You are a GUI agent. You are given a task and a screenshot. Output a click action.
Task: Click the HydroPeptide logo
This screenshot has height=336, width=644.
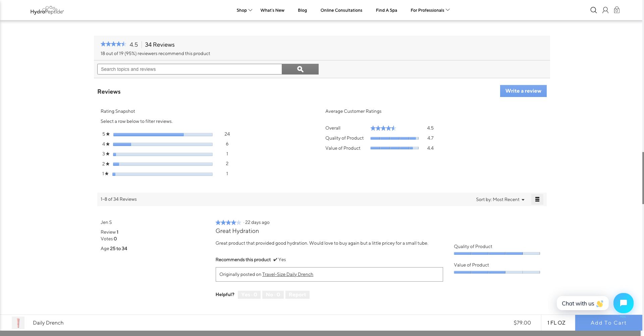(x=47, y=10)
